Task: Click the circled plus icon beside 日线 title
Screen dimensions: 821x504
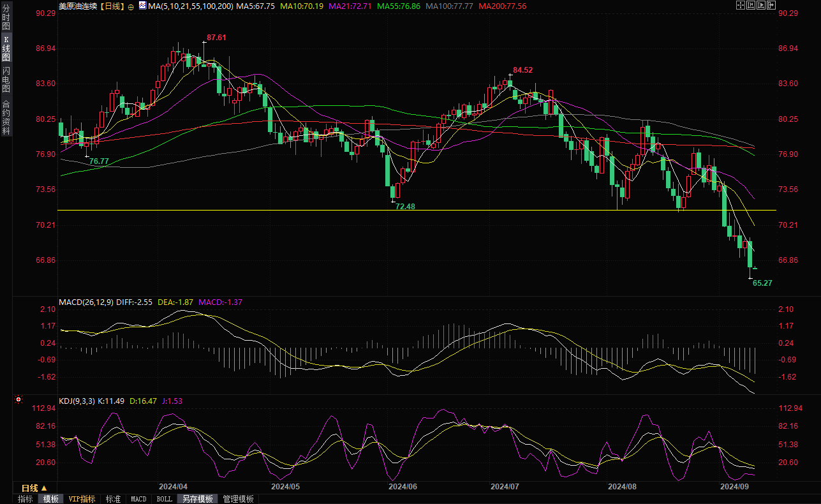Action: pos(131,6)
